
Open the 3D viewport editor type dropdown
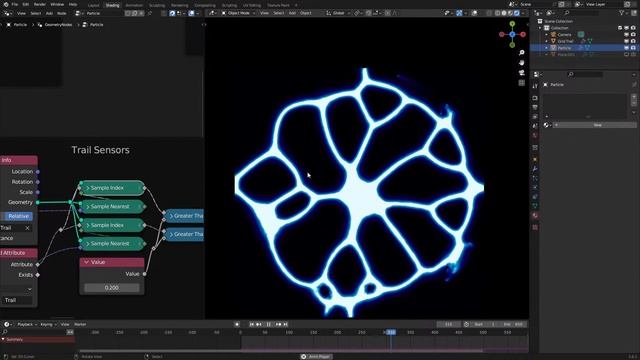(212, 13)
